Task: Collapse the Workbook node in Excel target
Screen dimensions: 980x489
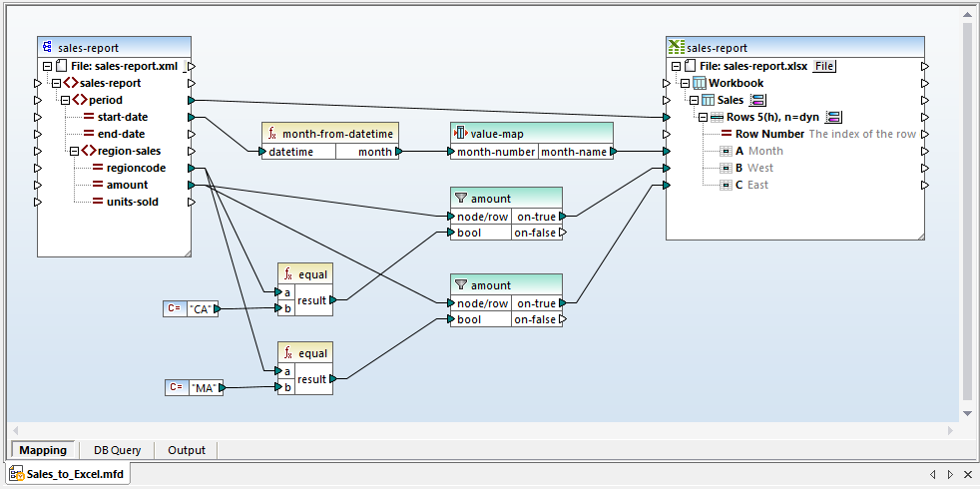Action: 686,83
